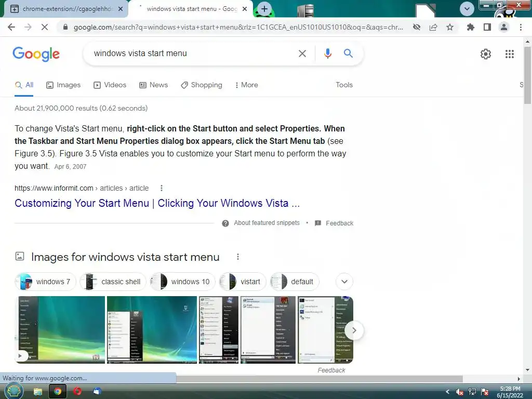The image size is (532, 399).
Task: Open the Chrome profile avatar
Action: click(x=504, y=27)
